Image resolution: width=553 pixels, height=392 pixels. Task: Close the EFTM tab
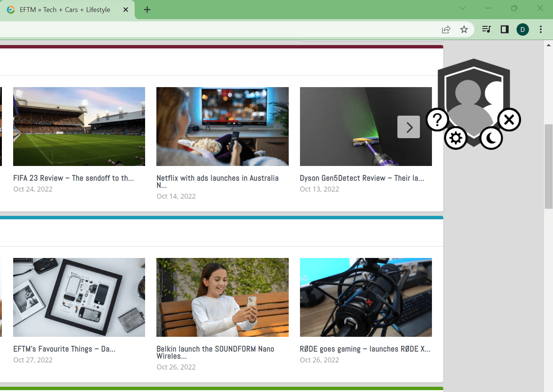[x=126, y=10]
